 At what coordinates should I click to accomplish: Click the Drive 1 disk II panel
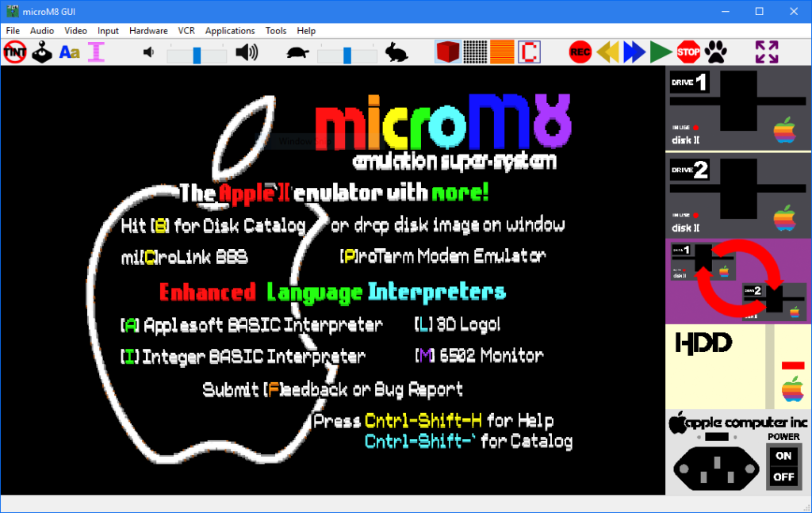point(738,108)
